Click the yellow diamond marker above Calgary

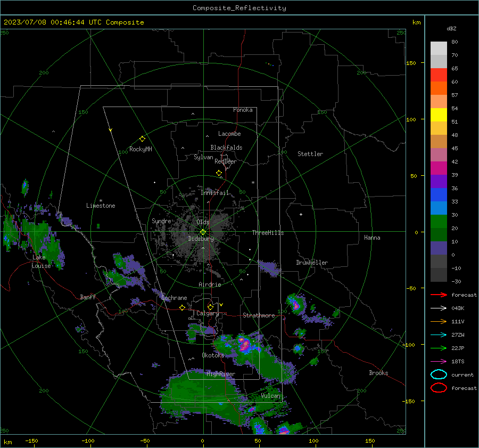click(210, 307)
